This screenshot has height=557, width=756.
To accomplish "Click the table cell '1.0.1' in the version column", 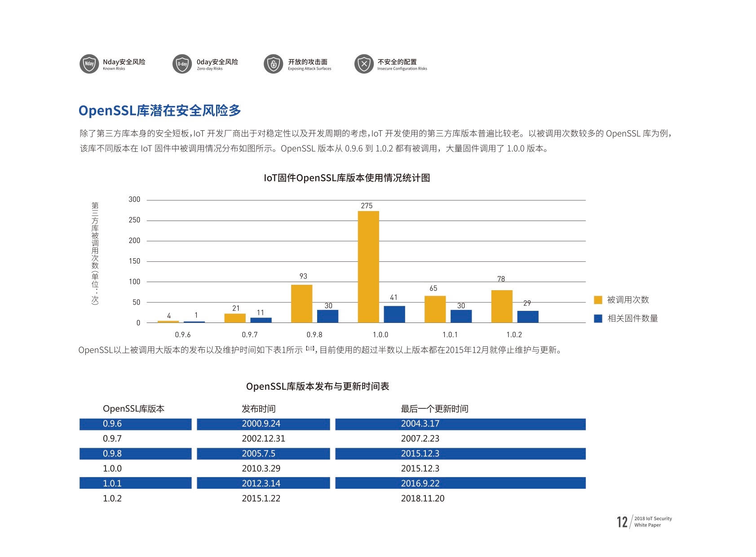I will [112, 483].
